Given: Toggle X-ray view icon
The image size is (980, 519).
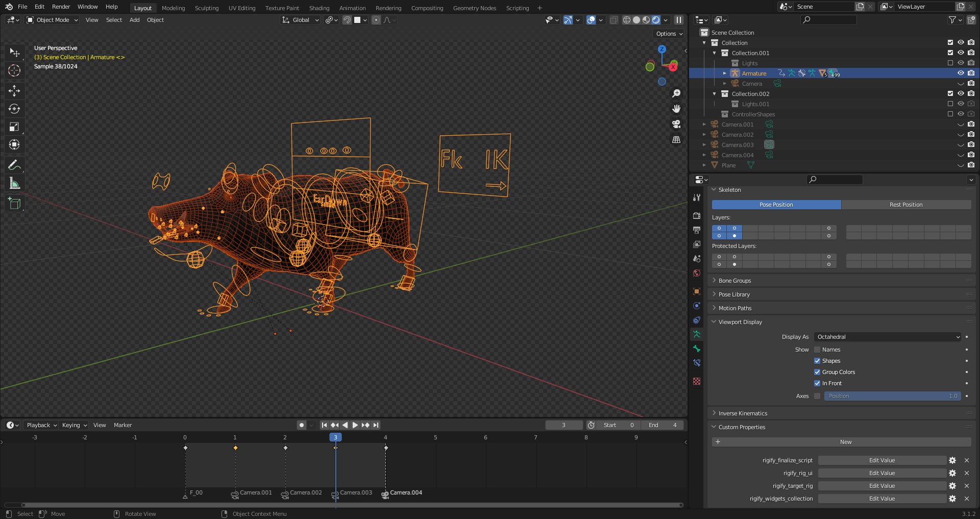Looking at the screenshot, I should point(614,20).
